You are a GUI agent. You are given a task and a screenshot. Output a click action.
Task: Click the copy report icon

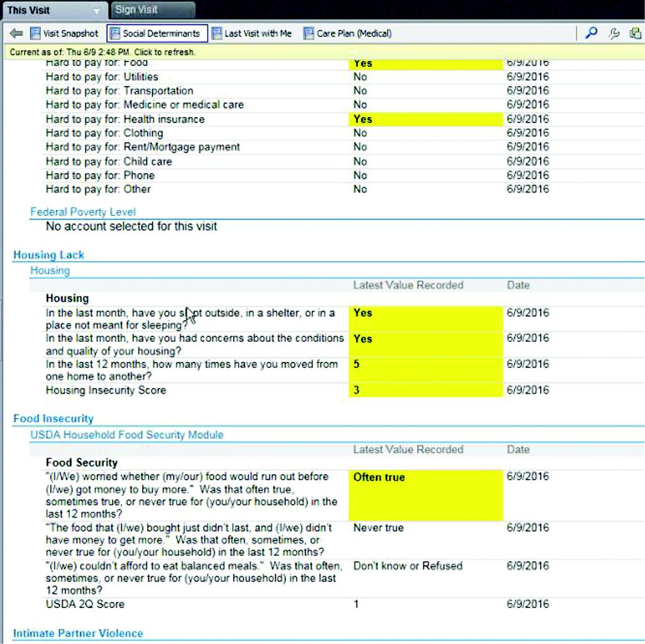[635, 33]
